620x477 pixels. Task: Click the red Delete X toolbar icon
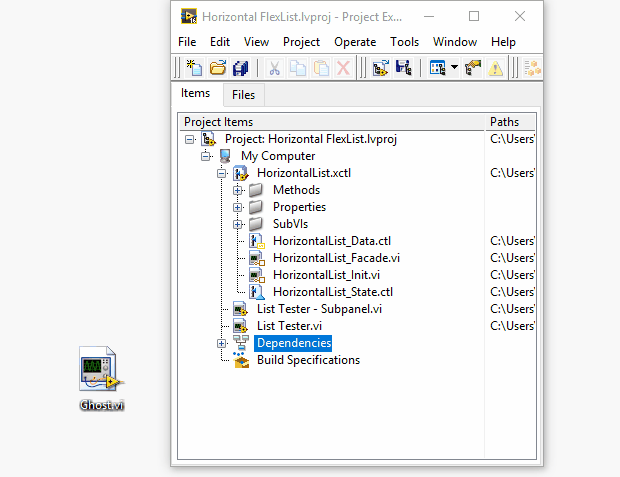pos(343,68)
